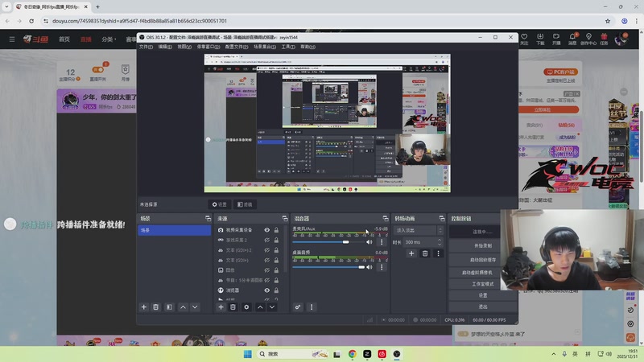644x362 pixels.
Task: Show the 文本 (GDI+) 2 source
Action: tap(267, 250)
